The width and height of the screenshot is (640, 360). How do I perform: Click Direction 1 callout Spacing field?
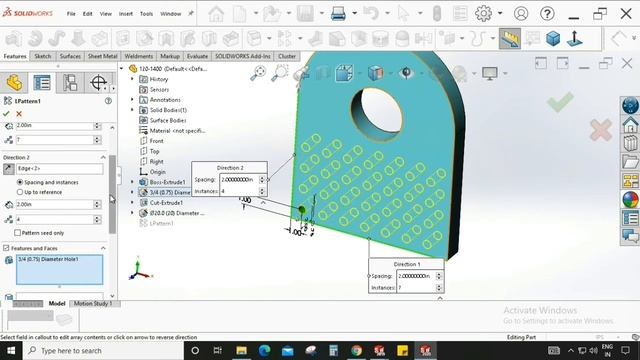(416, 276)
